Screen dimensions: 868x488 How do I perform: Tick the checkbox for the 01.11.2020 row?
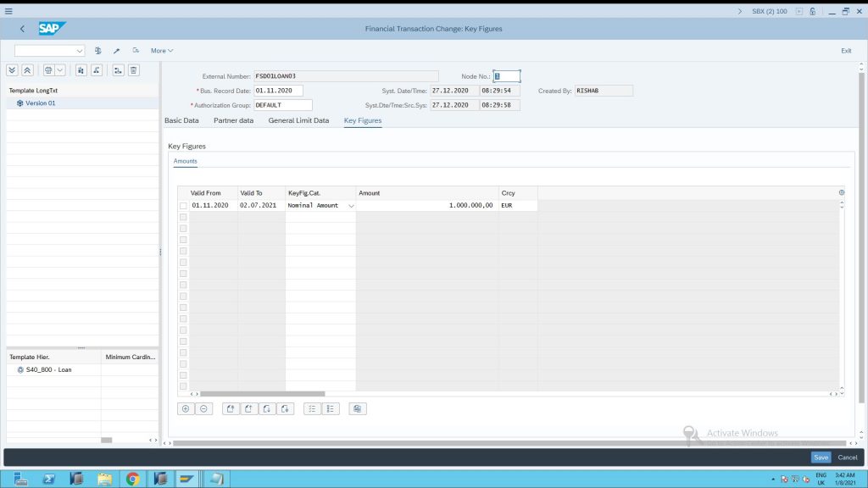[183, 206]
